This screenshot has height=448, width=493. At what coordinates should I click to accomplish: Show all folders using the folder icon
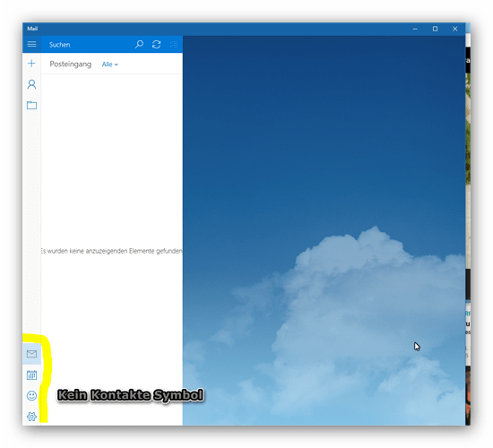(x=31, y=105)
